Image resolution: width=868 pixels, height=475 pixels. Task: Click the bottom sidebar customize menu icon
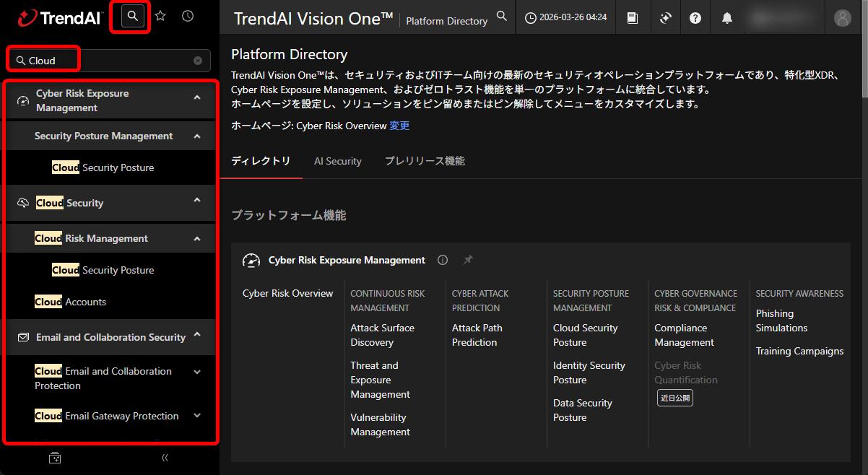pyautogui.click(x=55, y=458)
